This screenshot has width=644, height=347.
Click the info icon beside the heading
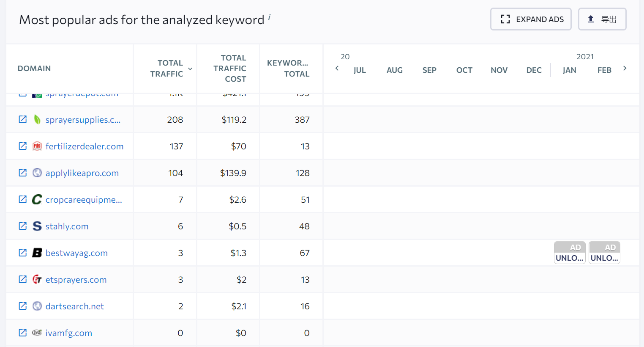point(269,17)
